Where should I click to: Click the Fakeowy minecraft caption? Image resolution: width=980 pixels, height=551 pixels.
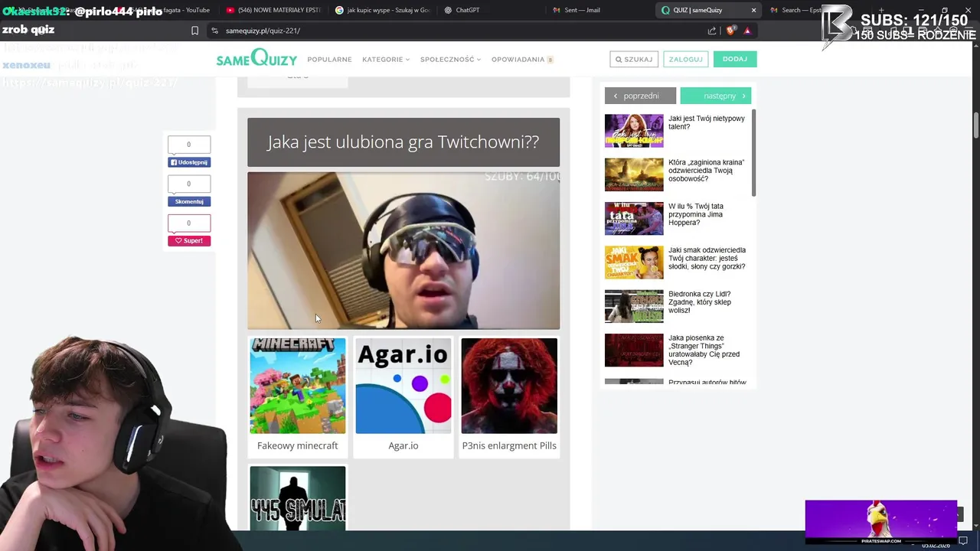point(298,445)
